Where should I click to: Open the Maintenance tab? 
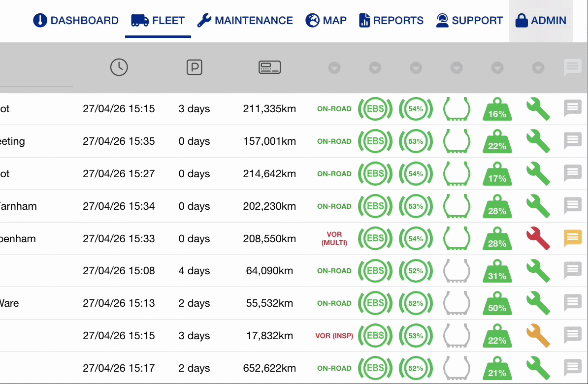pyautogui.click(x=245, y=20)
